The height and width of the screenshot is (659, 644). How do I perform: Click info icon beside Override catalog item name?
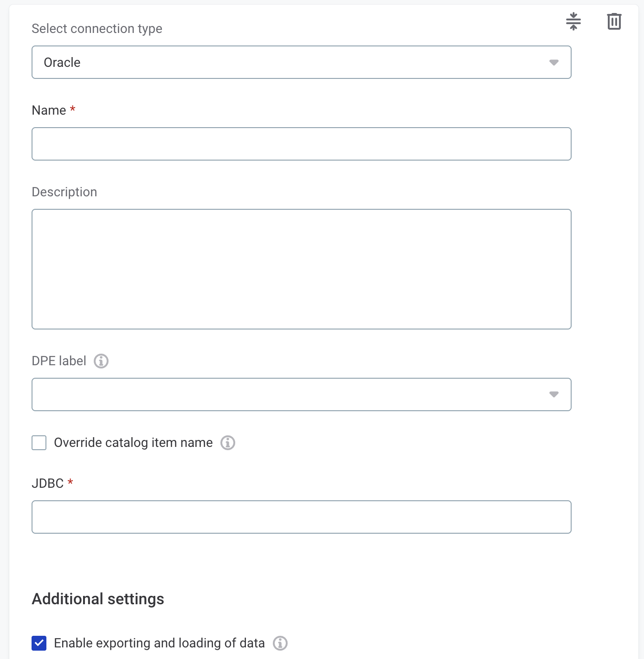pos(228,443)
